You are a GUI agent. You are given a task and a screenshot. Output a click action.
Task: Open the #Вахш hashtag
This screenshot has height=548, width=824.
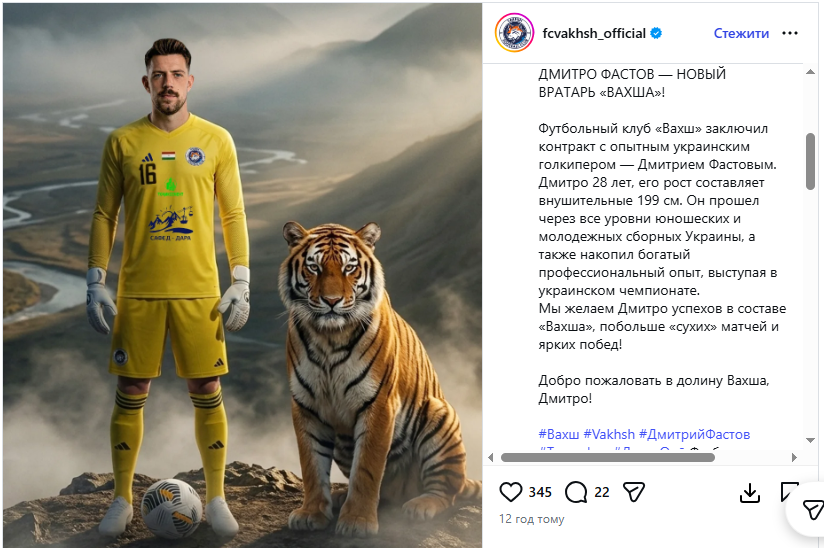(x=559, y=435)
